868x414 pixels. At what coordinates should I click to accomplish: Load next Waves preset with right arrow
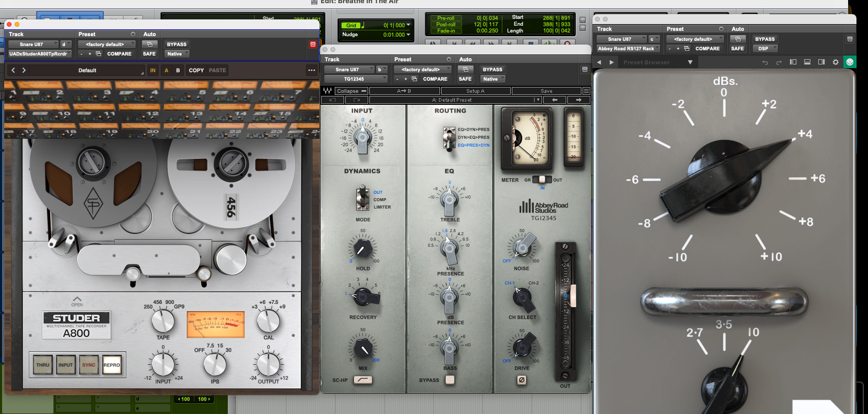[578, 100]
